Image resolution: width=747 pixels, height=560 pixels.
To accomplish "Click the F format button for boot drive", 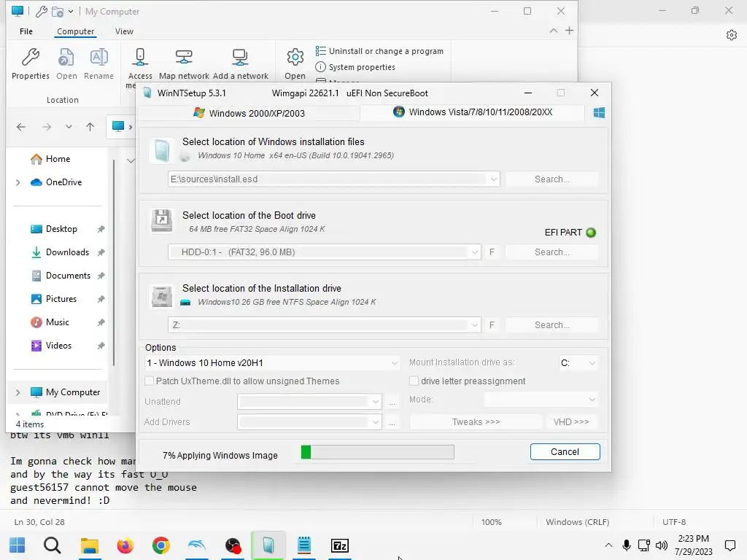I will pos(492,252).
